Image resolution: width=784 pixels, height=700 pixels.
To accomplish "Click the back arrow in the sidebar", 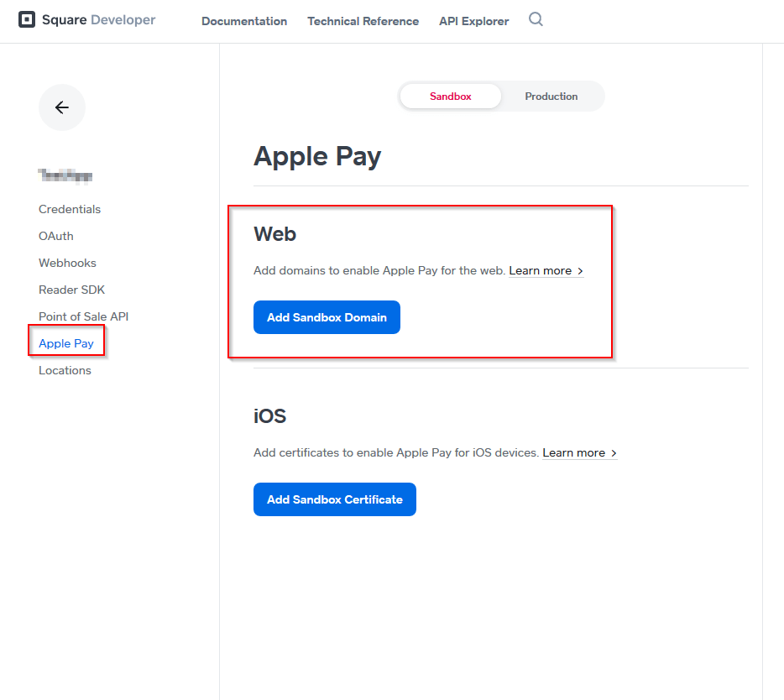I will click(x=61, y=107).
